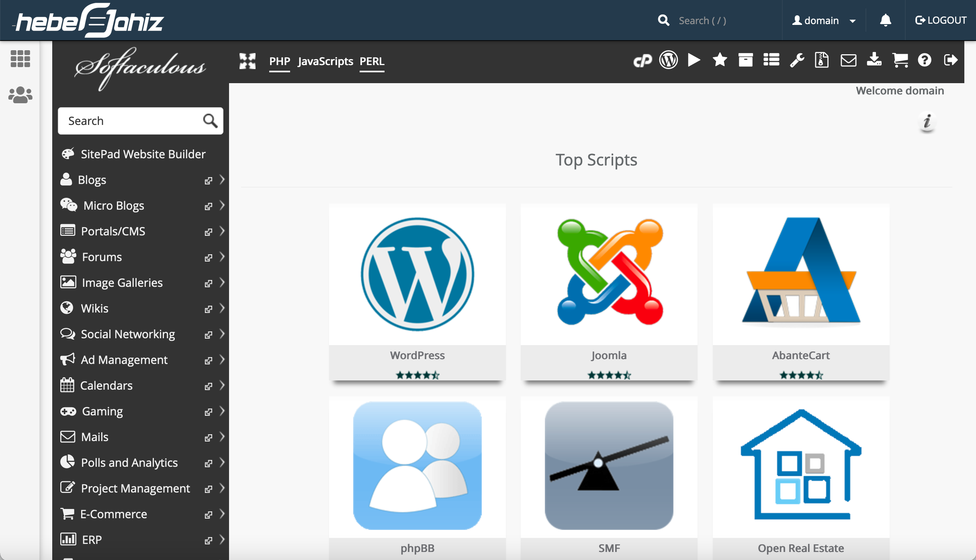The width and height of the screenshot is (976, 560).
Task: Click the apps grid icon in left rail
Action: [20, 59]
